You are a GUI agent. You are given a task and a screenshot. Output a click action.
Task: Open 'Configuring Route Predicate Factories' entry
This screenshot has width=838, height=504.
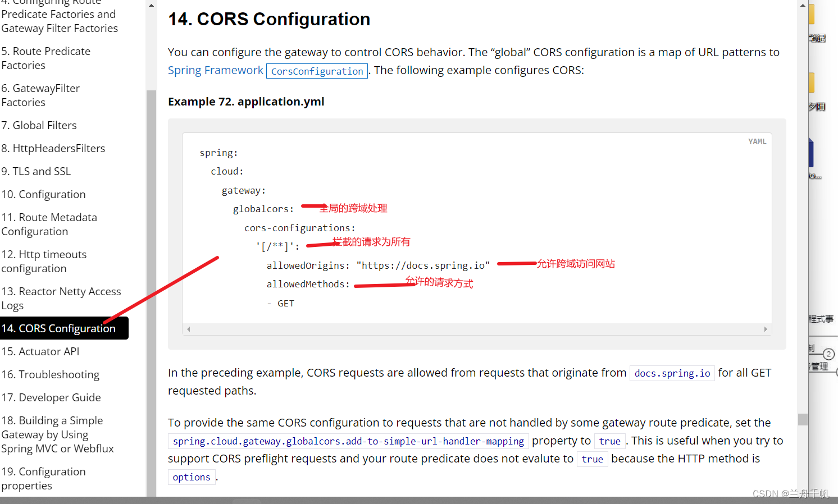coord(60,15)
